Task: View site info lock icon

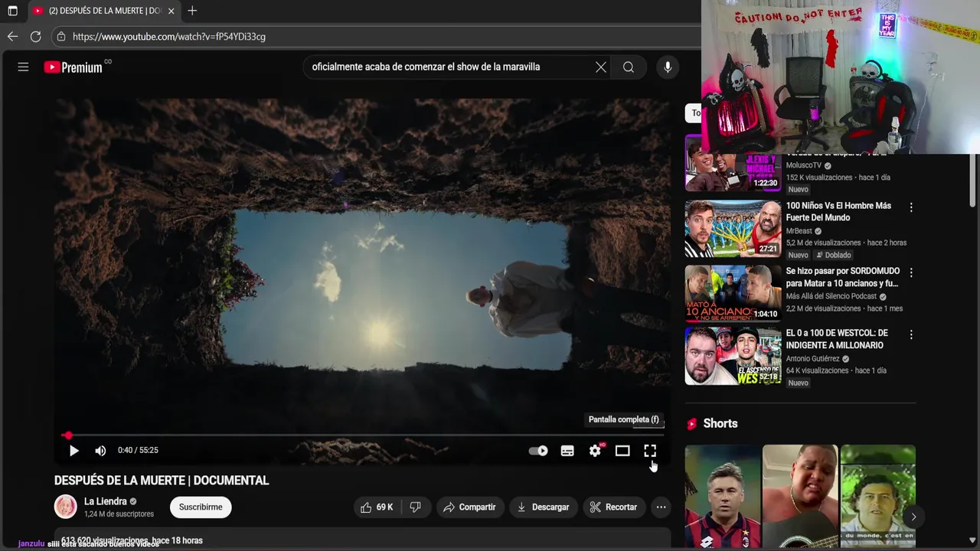Action: (x=60, y=37)
